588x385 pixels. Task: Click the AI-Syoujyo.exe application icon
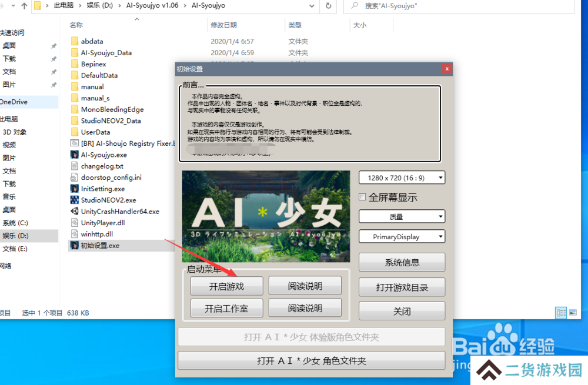pyautogui.click(x=74, y=155)
